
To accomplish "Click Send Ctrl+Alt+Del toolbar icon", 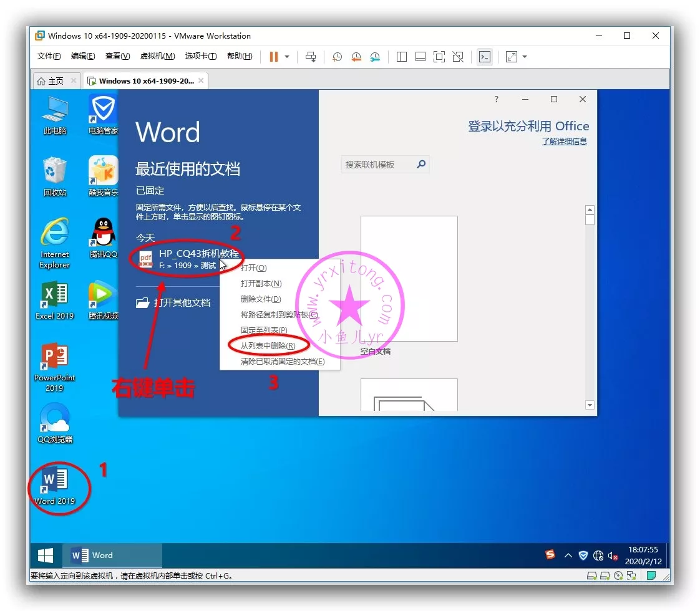I will (311, 57).
